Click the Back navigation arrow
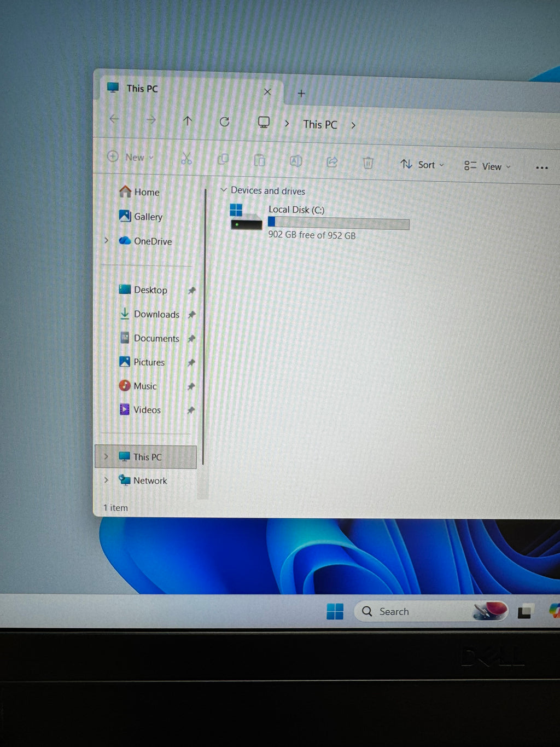The image size is (560, 747). [x=114, y=119]
